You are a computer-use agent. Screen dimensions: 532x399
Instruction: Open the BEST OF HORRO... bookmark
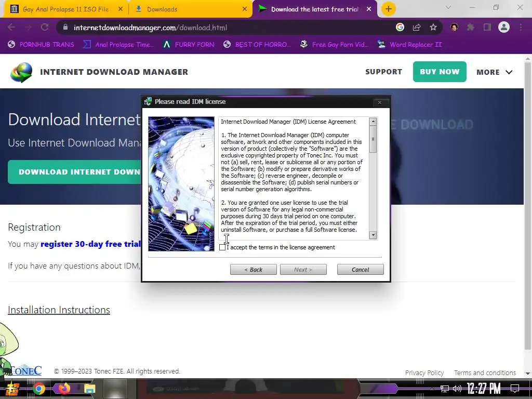257,45
